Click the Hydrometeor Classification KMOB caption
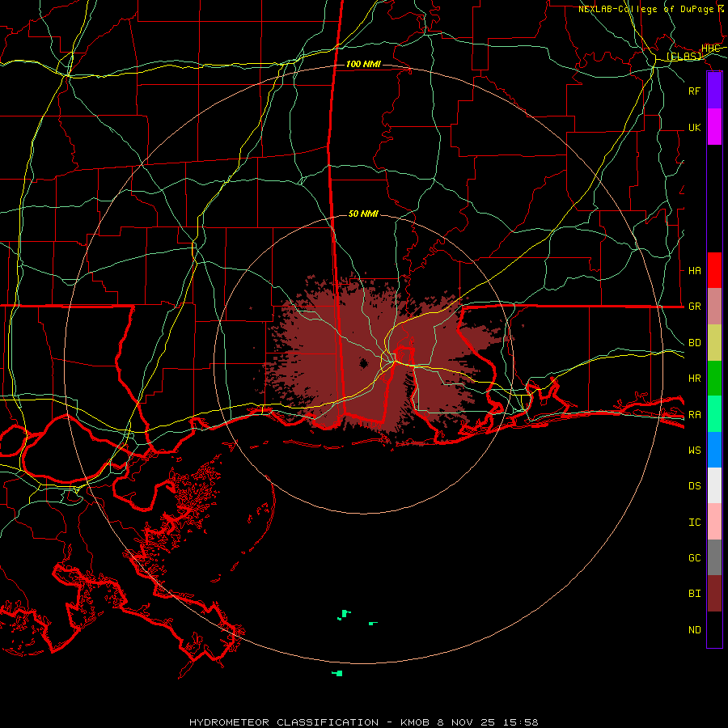The height and width of the screenshot is (728, 728). tap(363, 722)
